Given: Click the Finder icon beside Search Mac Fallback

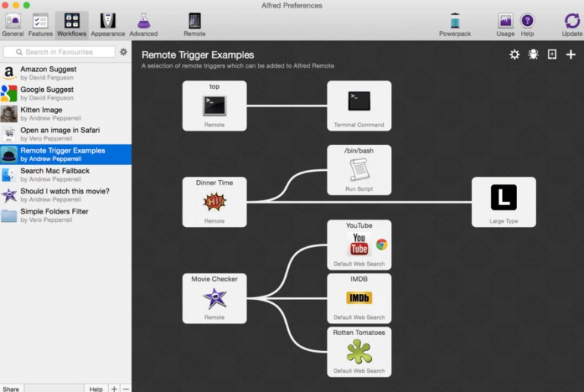Looking at the screenshot, I should click(x=9, y=175).
